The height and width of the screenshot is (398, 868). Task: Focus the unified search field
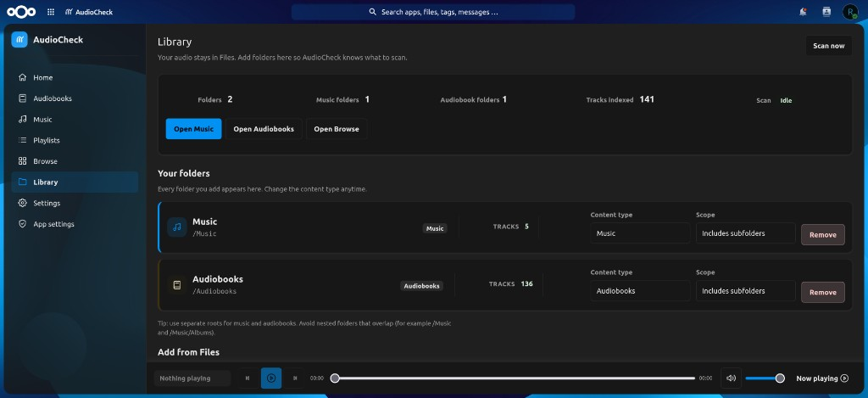click(x=433, y=12)
